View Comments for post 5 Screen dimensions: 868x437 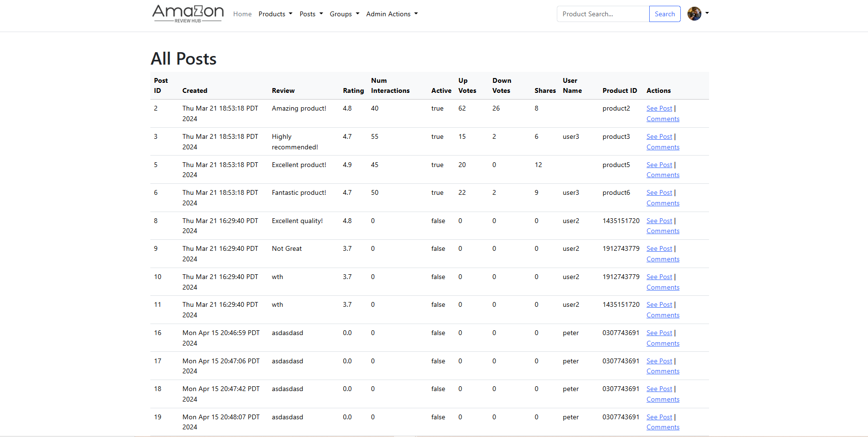pos(663,175)
